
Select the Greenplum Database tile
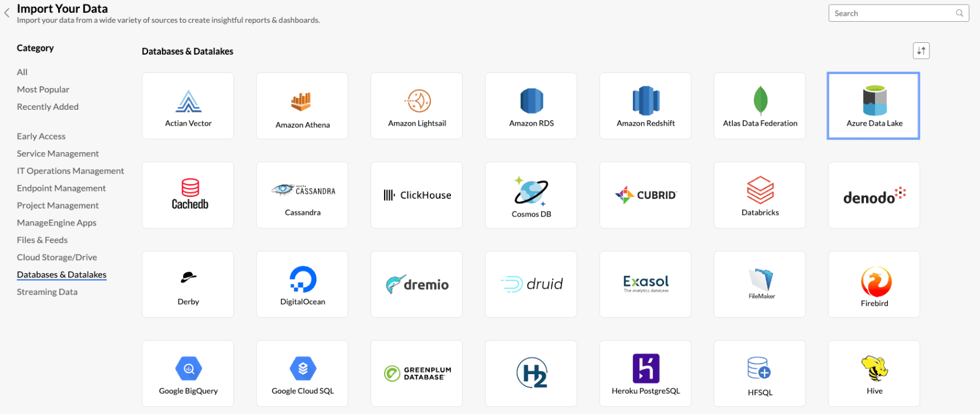[417, 373]
